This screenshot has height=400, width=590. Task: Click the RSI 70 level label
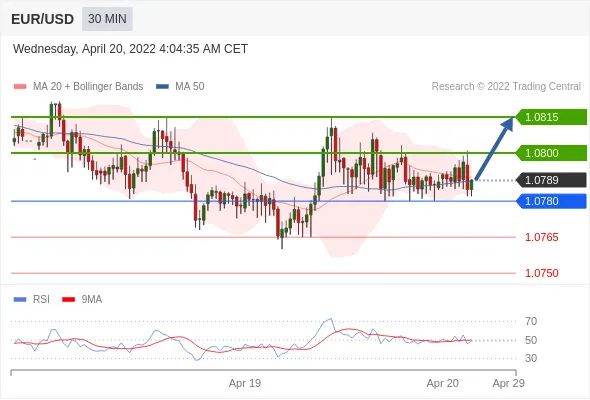[531, 321]
